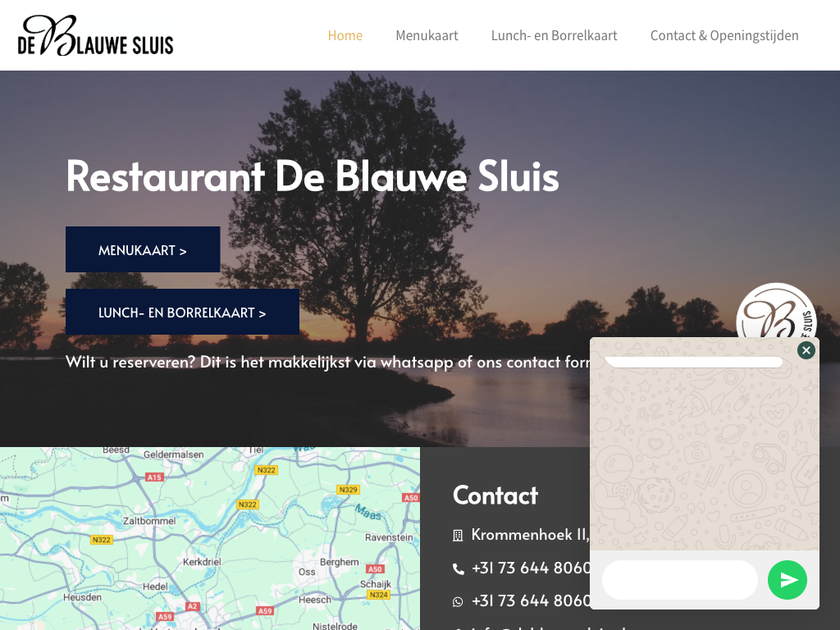Open Lunch- en Borrelkaart in navigation

[x=554, y=35]
